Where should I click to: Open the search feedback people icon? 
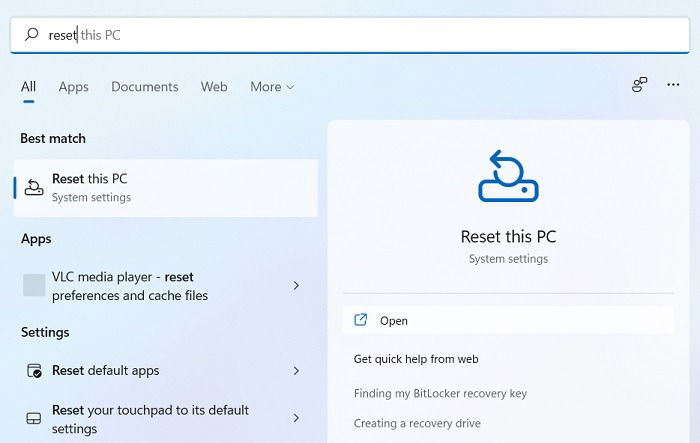(639, 84)
